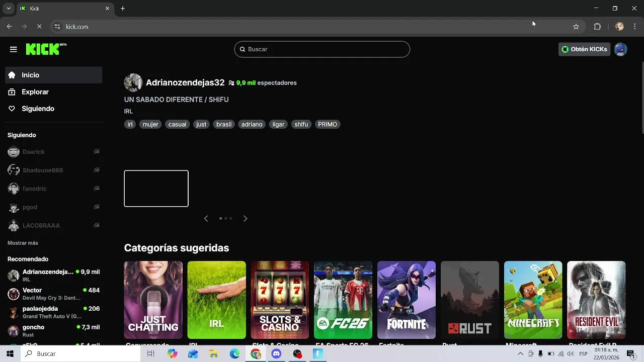
Task: Select first carousel pagination dot
Action: click(221, 218)
